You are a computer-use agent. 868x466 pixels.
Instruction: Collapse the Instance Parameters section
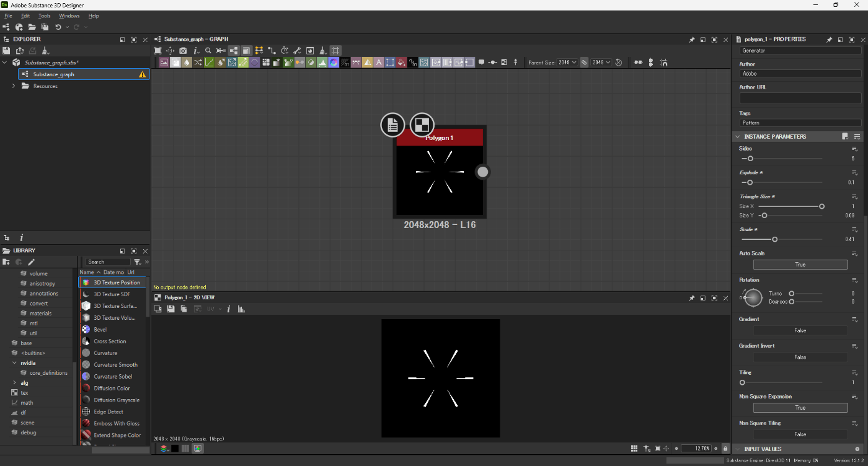[738, 136]
